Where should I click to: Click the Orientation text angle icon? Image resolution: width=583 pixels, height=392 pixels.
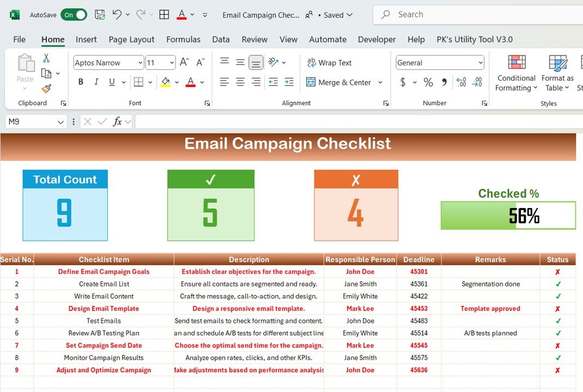point(274,62)
